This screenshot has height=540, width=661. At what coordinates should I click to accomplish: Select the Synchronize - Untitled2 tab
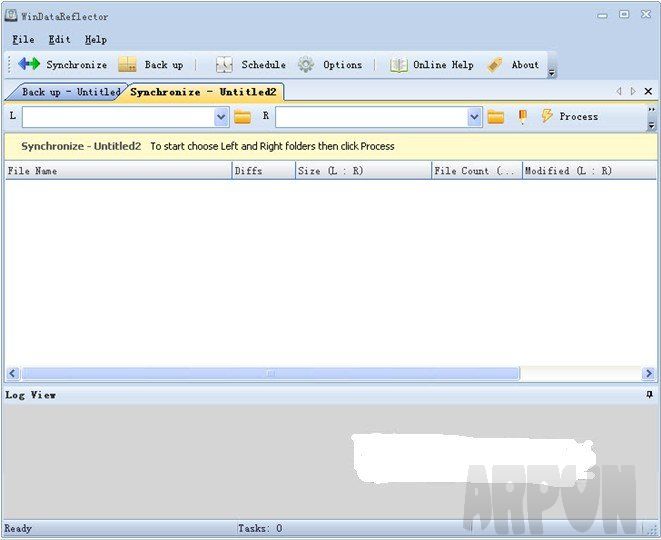tap(203, 92)
